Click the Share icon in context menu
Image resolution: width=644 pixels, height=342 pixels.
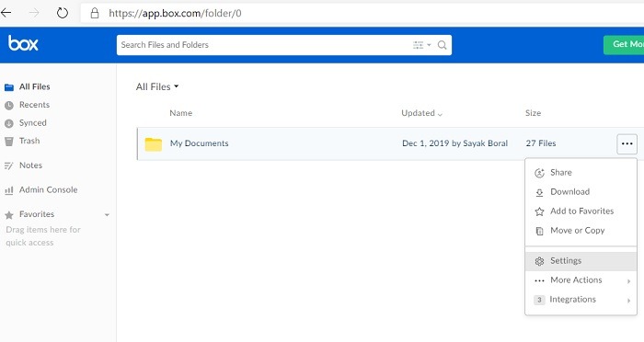[x=539, y=173]
